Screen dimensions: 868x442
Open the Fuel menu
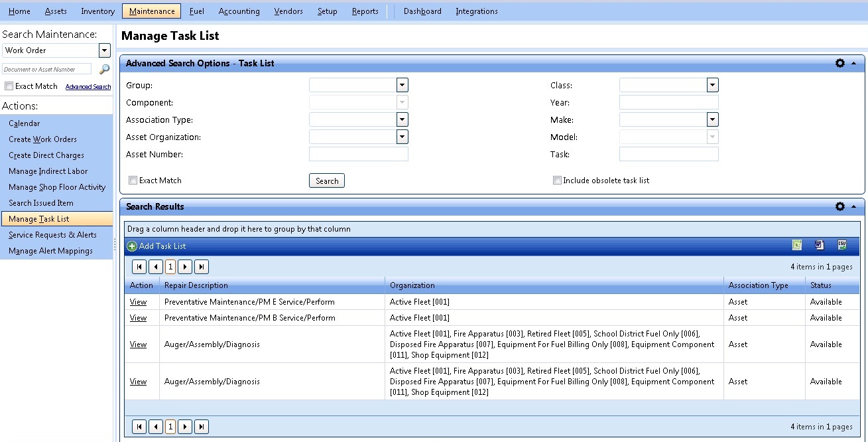[197, 11]
